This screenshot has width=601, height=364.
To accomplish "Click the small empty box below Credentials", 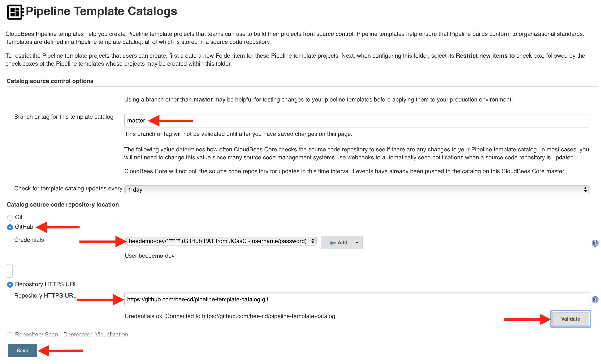I will (x=10, y=270).
